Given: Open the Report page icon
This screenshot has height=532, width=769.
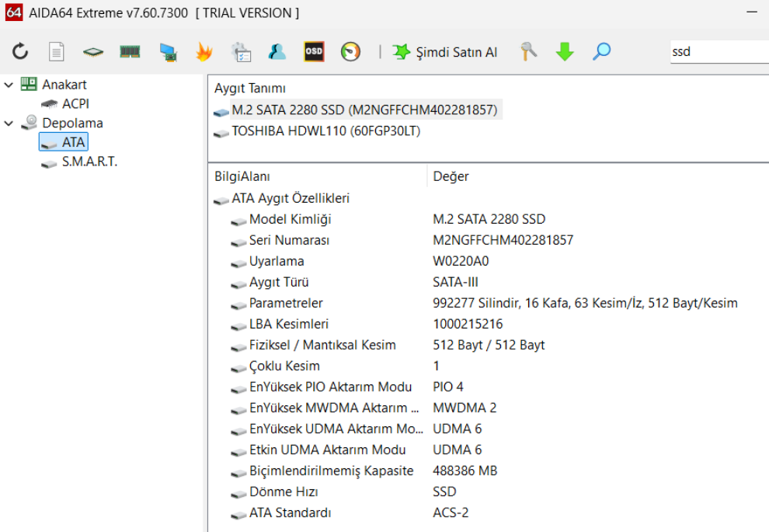Looking at the screenshot, I should point(57,51).
